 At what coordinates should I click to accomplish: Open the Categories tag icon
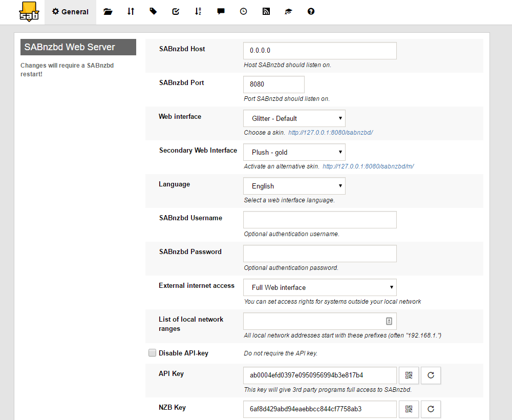click(153, 12)
